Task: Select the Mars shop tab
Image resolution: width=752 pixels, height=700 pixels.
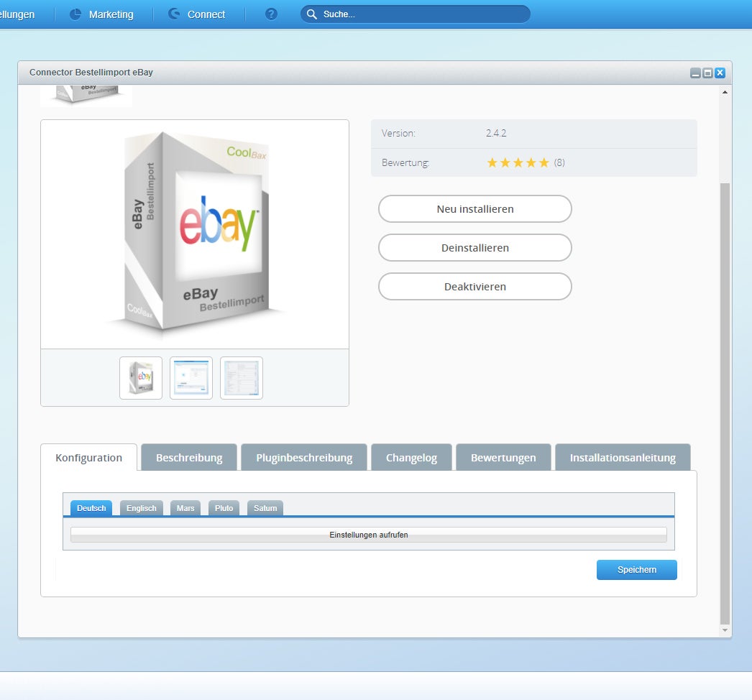Action: point(185,508)
